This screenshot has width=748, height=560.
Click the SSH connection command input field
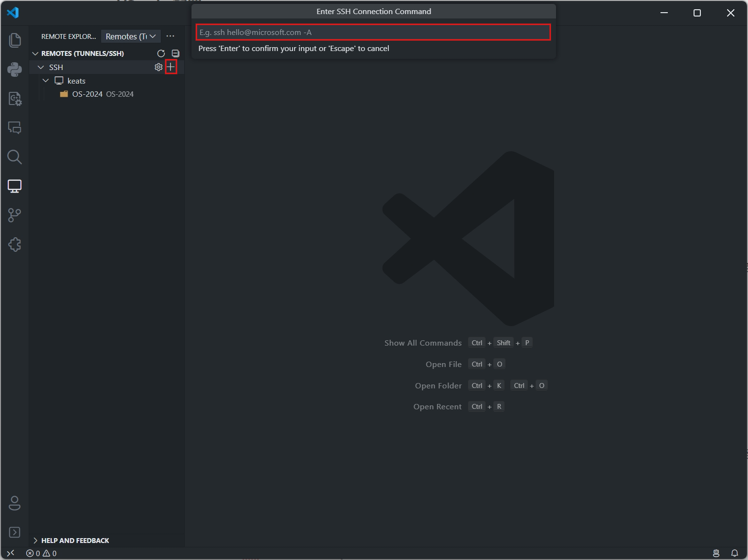[x=373, y=32]
